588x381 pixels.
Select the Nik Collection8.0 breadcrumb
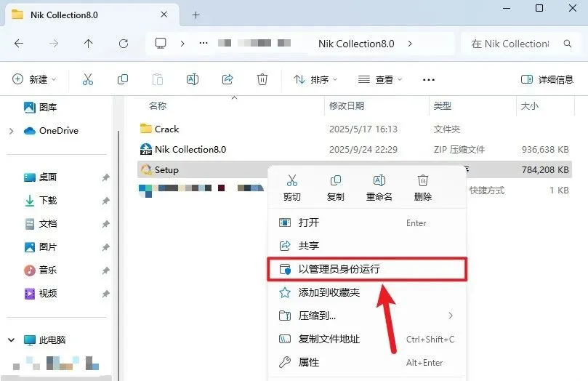pos(356,44)
